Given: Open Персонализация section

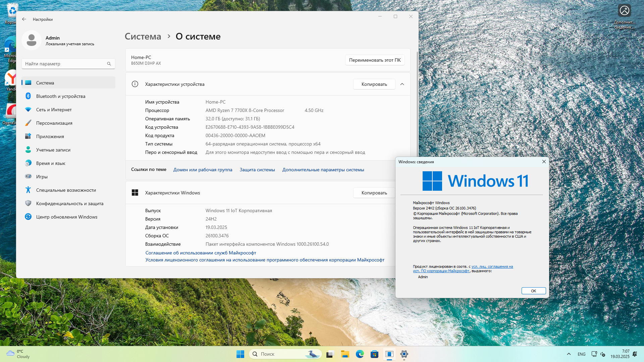Looking at the screenshot, I should 54,123.
